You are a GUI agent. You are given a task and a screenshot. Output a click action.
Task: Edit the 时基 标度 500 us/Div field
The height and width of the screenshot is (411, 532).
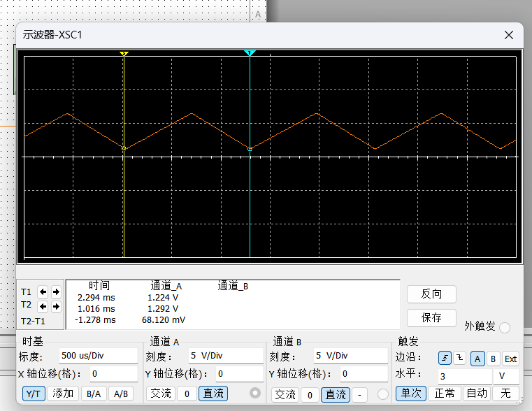(99, 356)
